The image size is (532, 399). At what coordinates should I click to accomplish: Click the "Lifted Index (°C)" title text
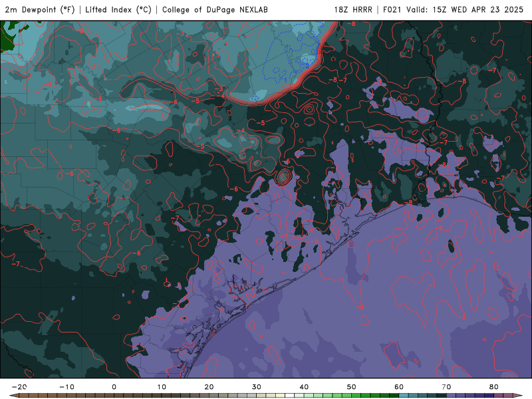coord(118,10)
